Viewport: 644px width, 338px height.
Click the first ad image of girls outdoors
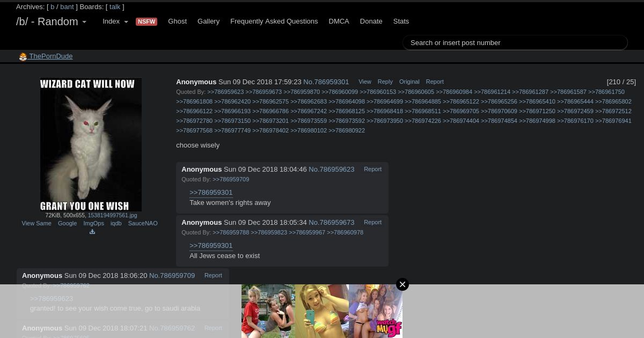268,311
